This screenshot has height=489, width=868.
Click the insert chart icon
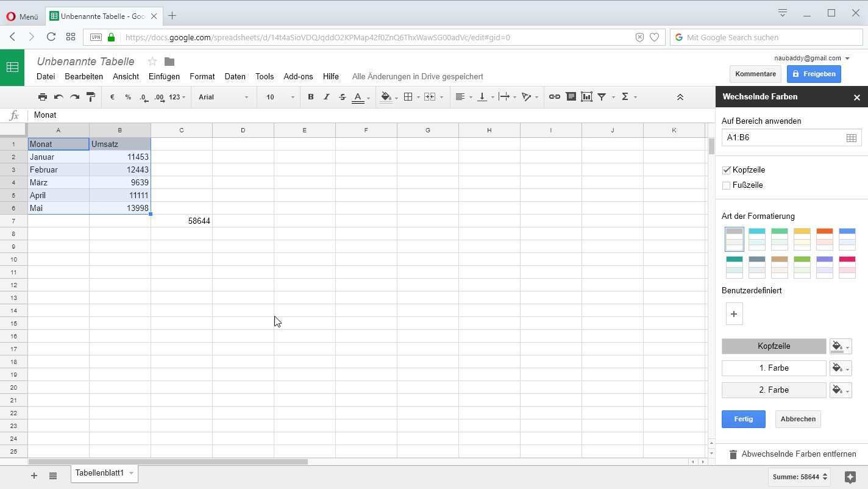(x=586, y=97)
